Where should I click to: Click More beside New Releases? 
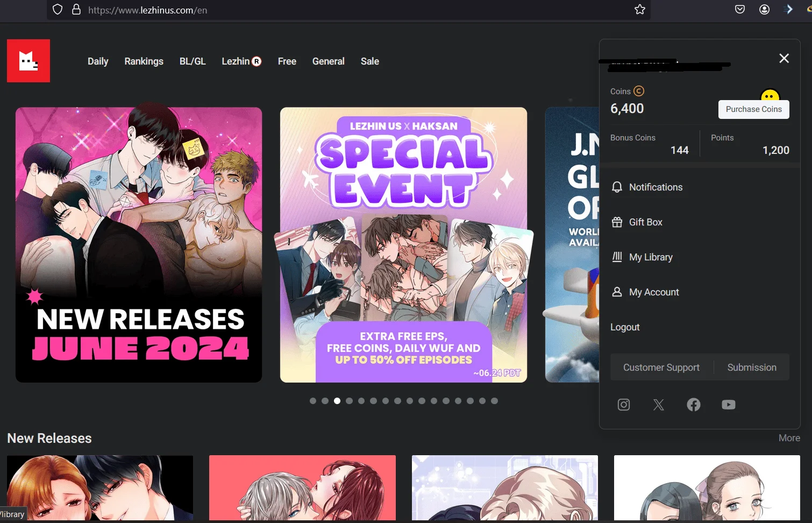coord(789,438)
